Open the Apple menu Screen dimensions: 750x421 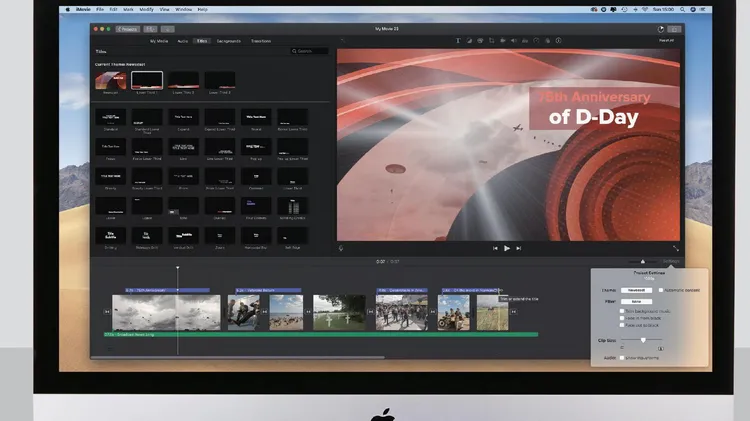point(67,10)
